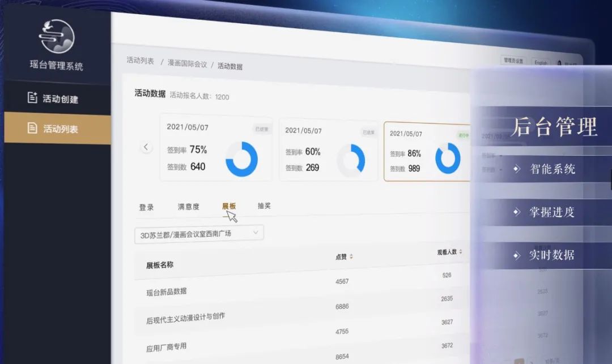Click the 活动列表 document icon in sidebar
Viewport: 612px width, 364px height.
coord(32,128)
